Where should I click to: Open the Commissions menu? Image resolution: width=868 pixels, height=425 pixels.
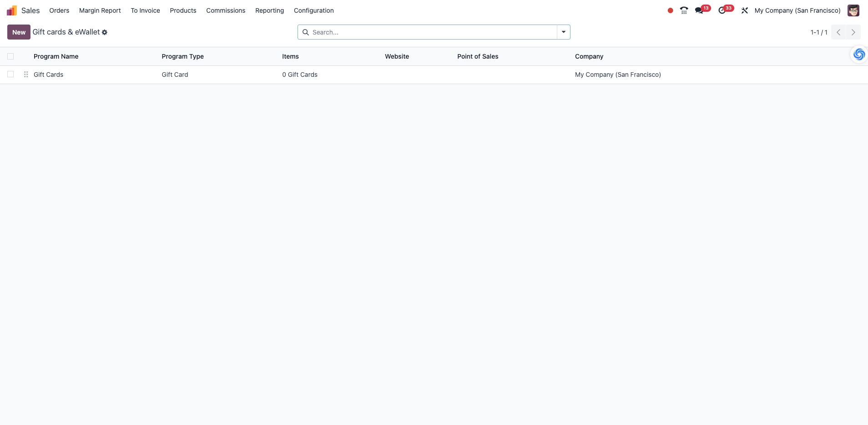point(226,10)
